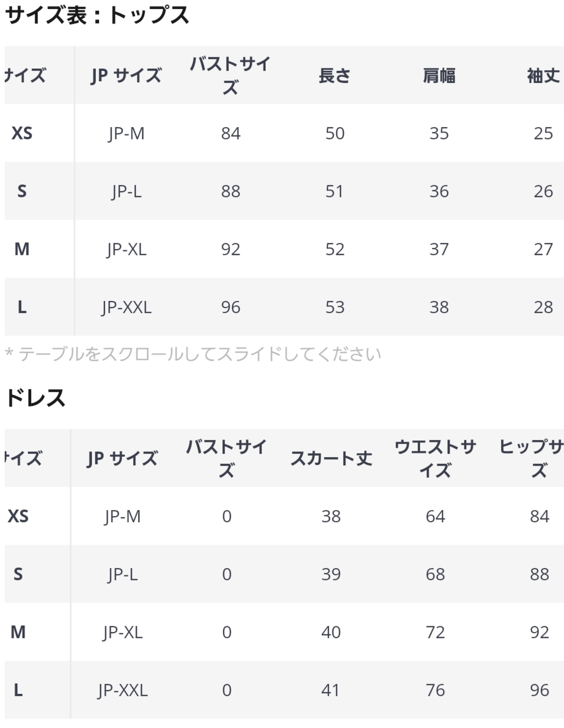564x728 pixels.
Task: Click the スカート丈 column header
Action: click(x=331, y=459)
